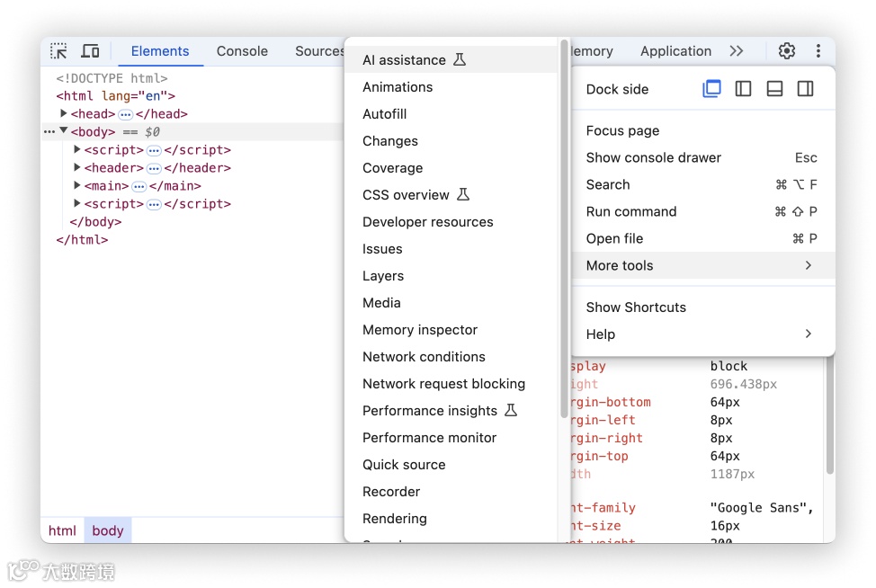Show more tabs with the double chevron
Image resolution: width=876 pixels, height=588 pixels.
tap(737, 51)
